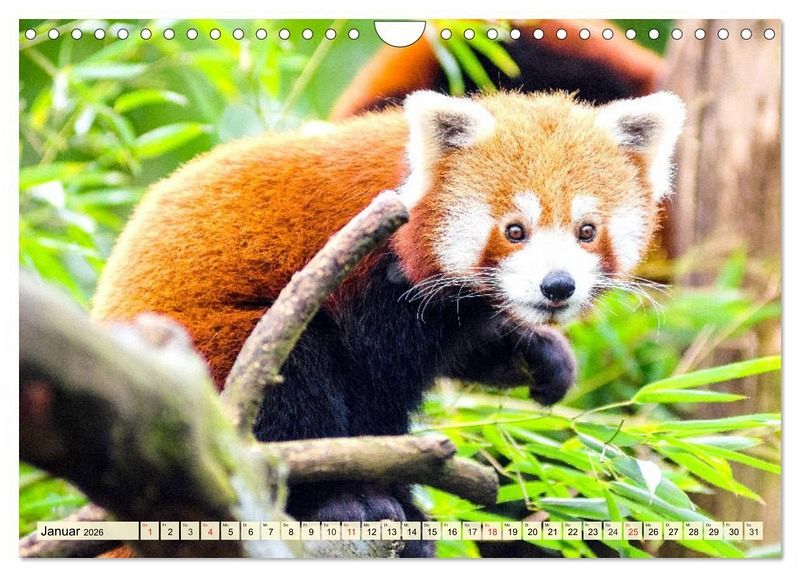Select red-marked day 25 in calendar strip

(x=633, y=531)
